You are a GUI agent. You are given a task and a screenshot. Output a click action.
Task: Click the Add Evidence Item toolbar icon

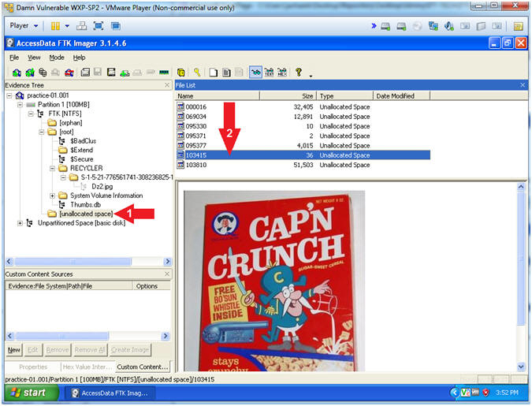(17, 73)
